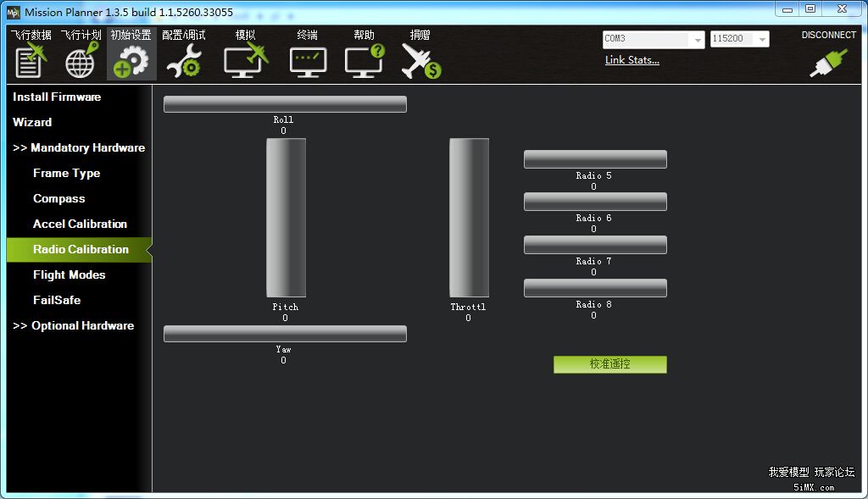This screenshot has width=868, height=499.
Task: Select Flight Modes in sidebar
Action: point(70,275)
